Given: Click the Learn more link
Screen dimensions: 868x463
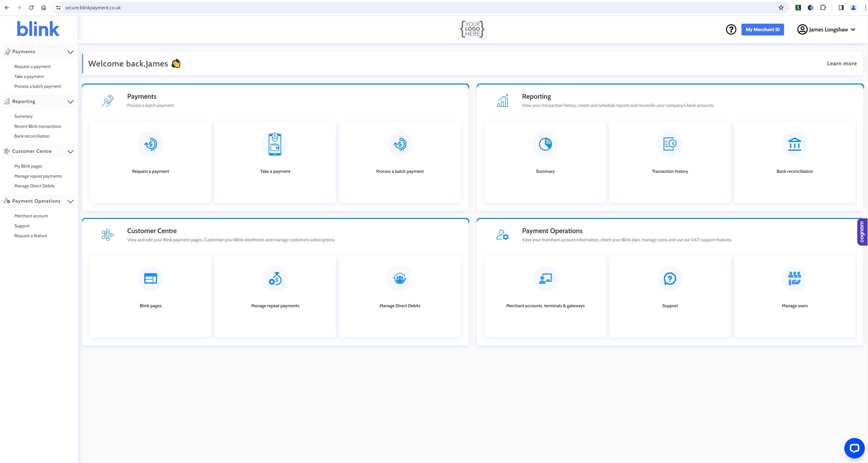Looking at the screenshot, I should [842, 63].
